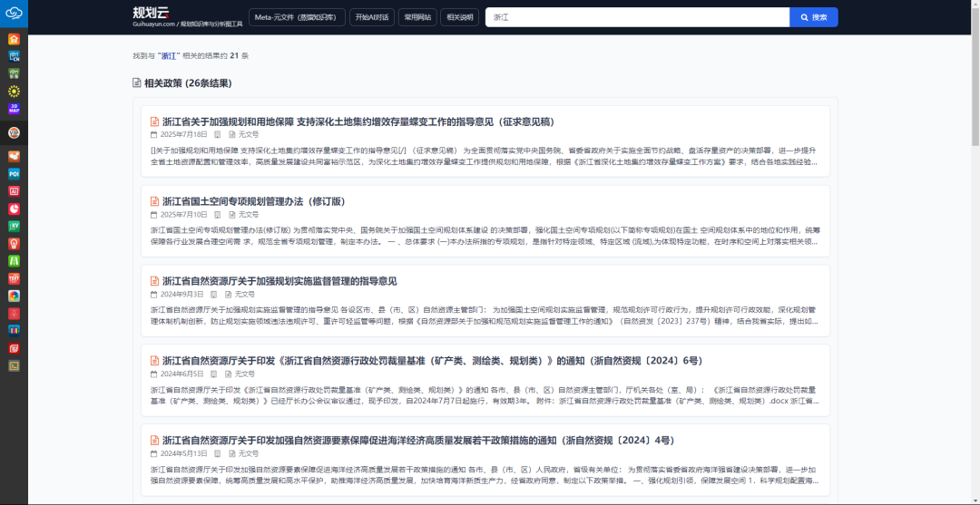Click the search field containing 浙江
The height and width of the screenshot is (505, 980).
coord(635,17)
